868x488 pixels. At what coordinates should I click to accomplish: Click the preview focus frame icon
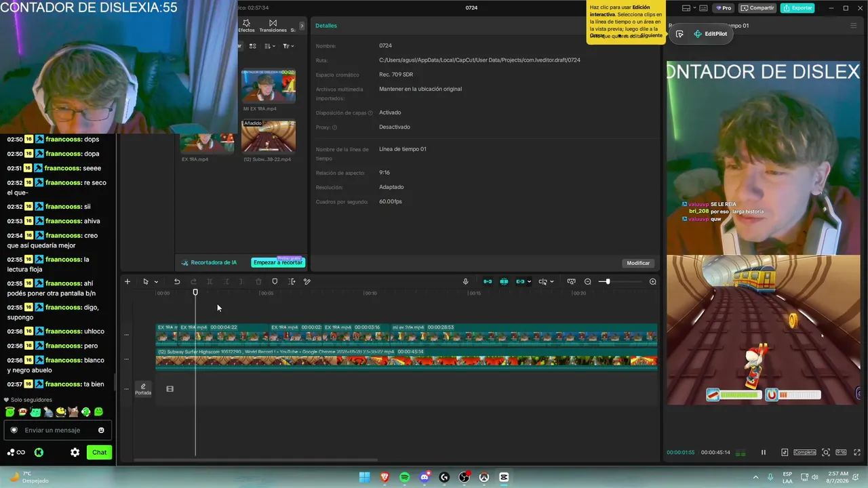[x=826, y=452]
